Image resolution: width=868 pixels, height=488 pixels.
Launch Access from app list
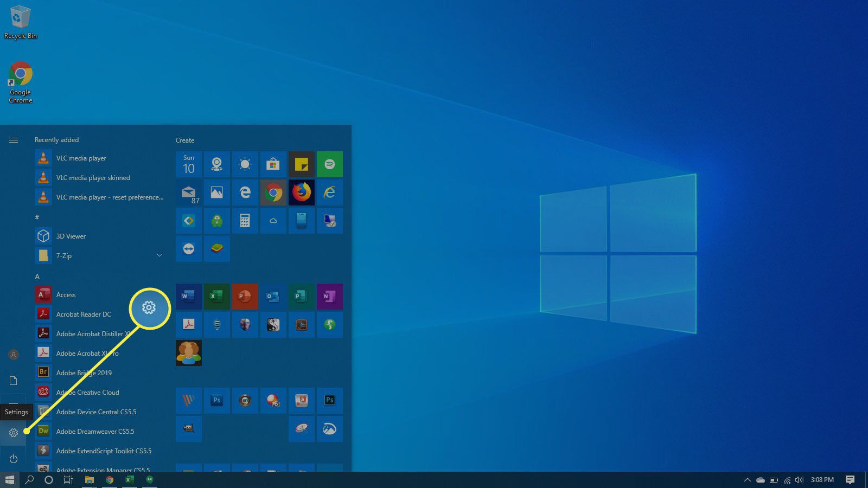point(99,295)
